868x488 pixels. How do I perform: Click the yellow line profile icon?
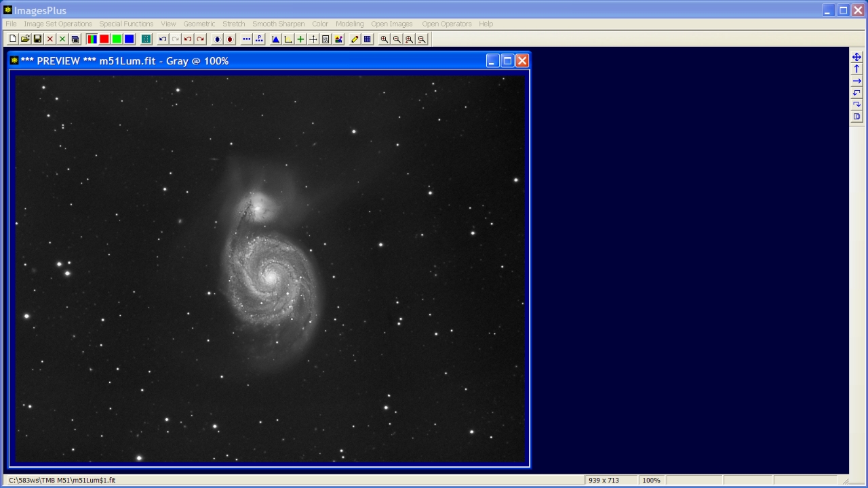[x=288, y=39]
